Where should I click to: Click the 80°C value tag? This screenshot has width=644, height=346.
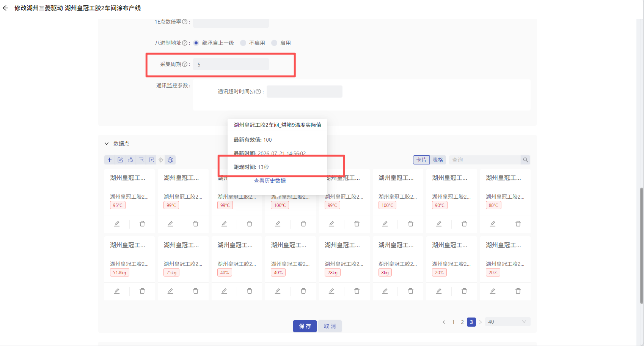493,205
